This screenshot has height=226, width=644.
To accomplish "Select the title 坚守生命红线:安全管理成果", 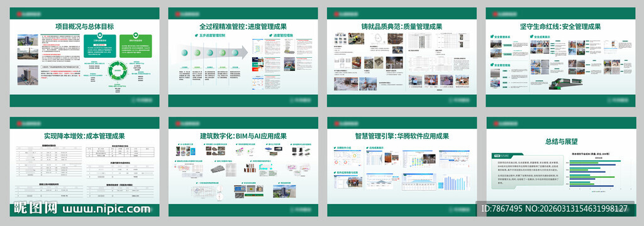I will (560, 26).
